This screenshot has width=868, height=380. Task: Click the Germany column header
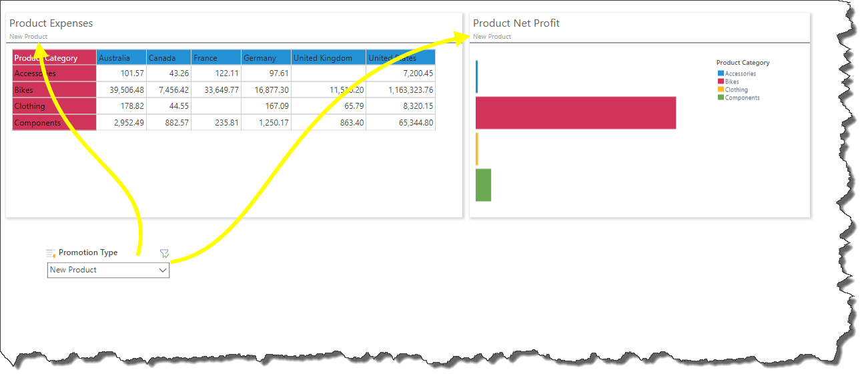(x=266, y=58)
